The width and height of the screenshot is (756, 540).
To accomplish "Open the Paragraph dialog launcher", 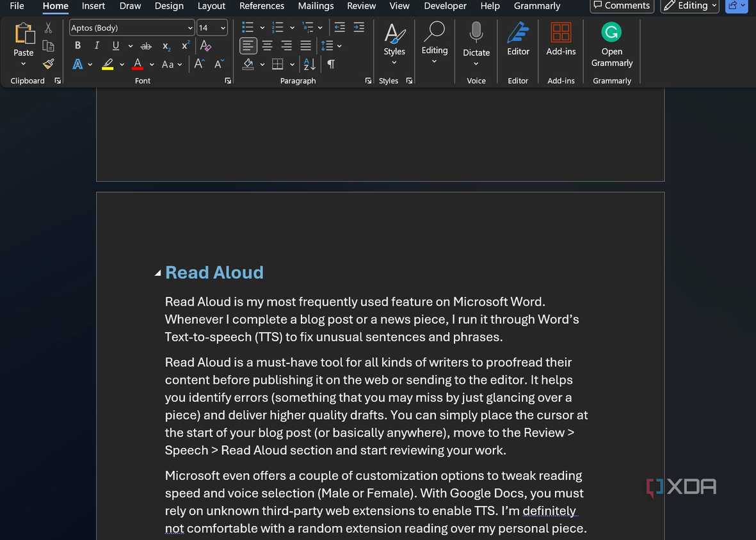I will click(x=368, y=81).
